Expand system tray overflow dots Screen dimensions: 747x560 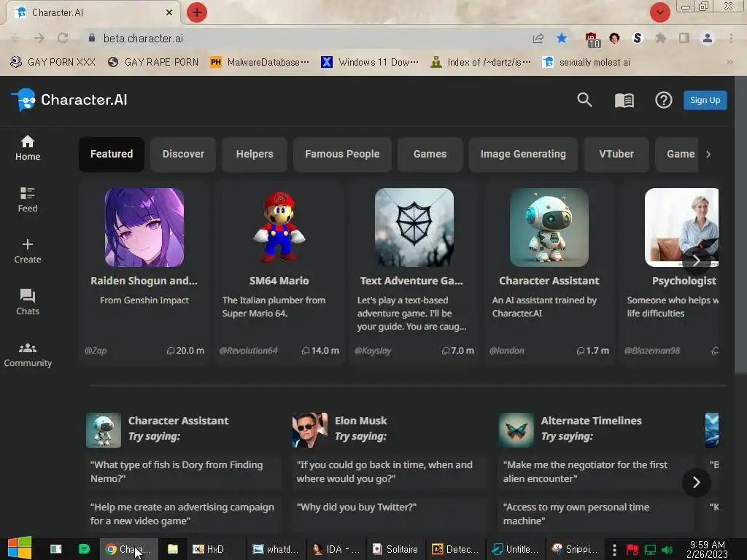[x=614, y=550]
